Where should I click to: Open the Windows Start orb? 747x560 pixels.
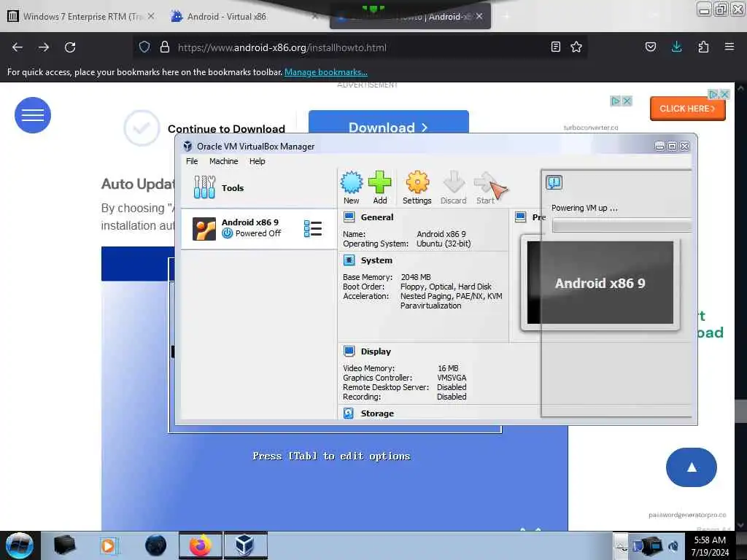tap(20, 545)
